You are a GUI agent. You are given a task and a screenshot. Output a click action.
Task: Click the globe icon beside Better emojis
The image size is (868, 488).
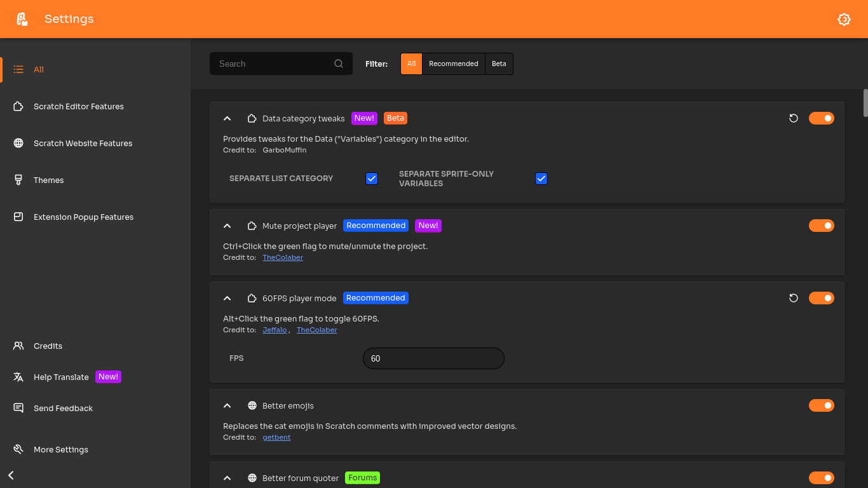(x=252, y=405)
